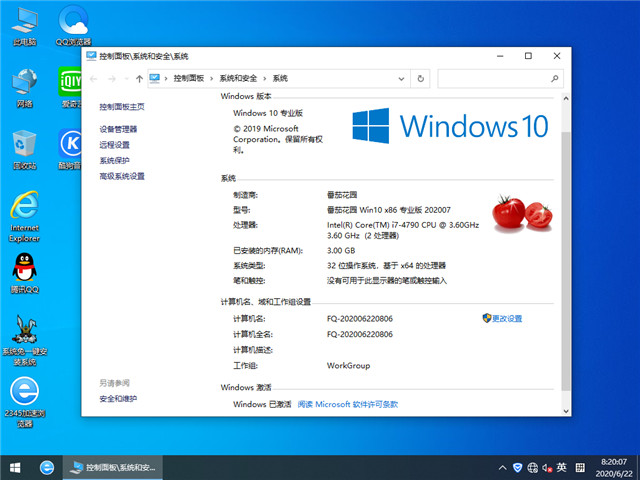Open 远程设置 link
Screen dimensions: 640x480
click(x=114, y=145)
